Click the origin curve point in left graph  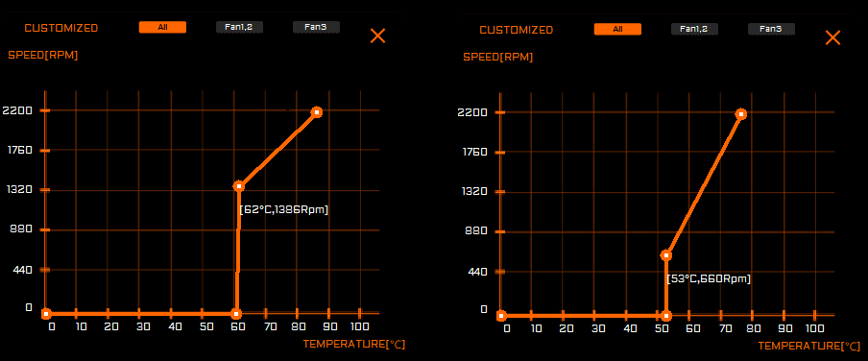(46, 314)
